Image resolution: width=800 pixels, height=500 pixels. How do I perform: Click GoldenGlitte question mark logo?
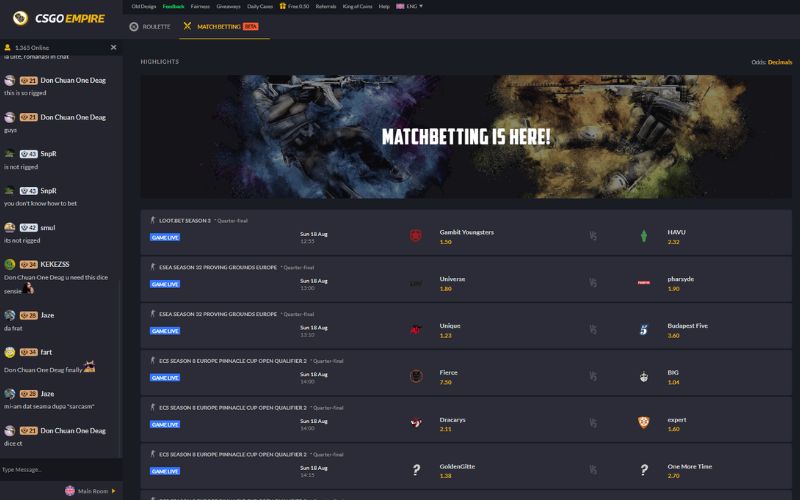(x=416, y=470)
